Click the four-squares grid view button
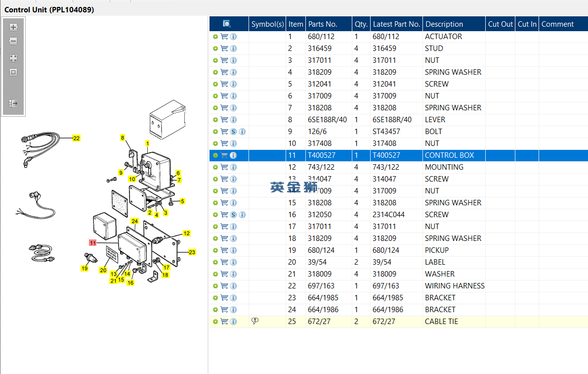 (x=13, y=58)
